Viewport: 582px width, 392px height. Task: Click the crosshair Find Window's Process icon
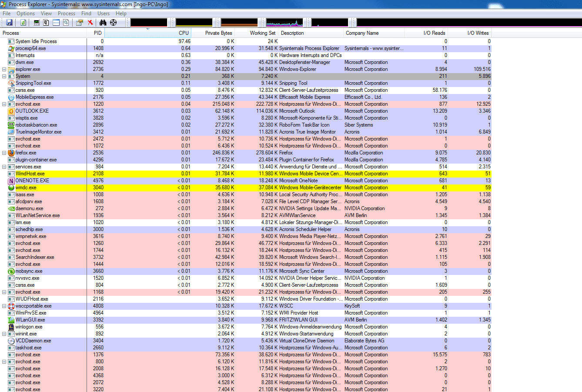pyautogui.click(x=113, y=23)
